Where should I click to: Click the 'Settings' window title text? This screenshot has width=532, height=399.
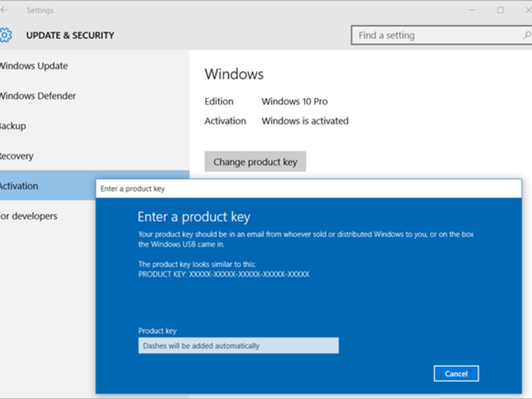point(40,10)
